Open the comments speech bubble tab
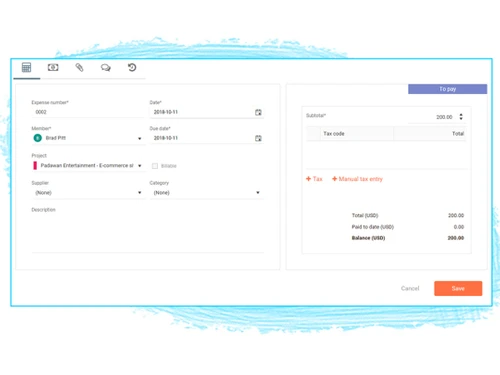Image resolution: width=500 pixels, height=375 pixels. point(106,68)
